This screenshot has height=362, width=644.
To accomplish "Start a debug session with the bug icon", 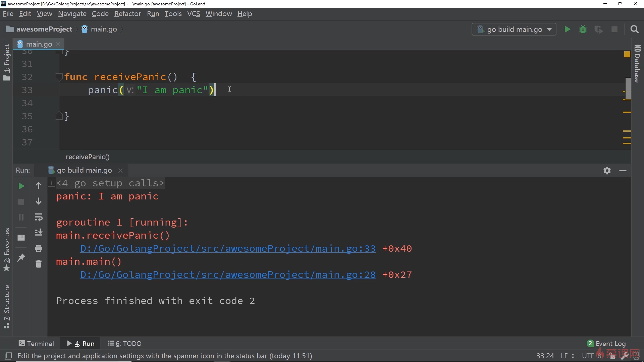I will point(583,29).
